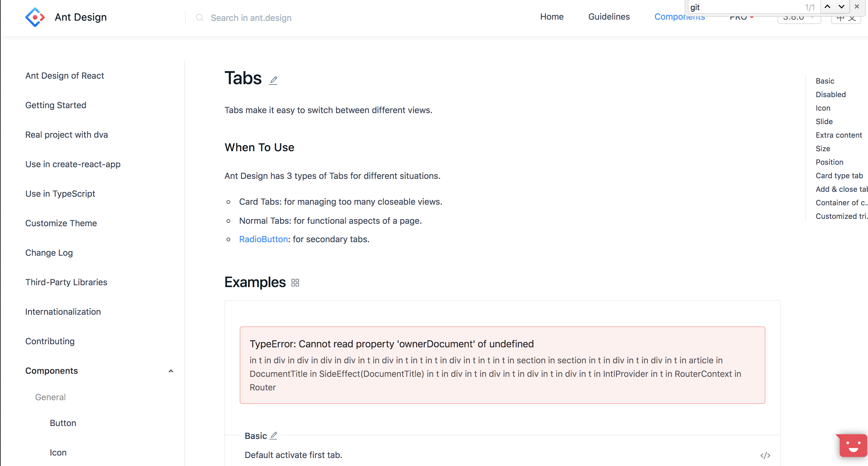Click the pencil edit icon beside Basic heading

(x=273, y=435)
